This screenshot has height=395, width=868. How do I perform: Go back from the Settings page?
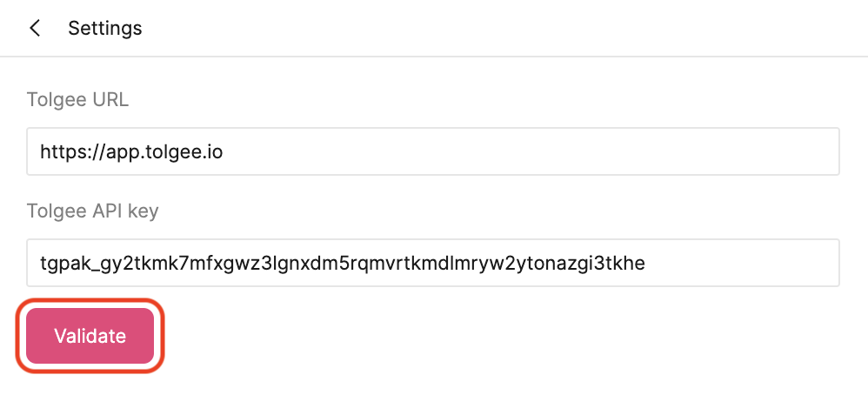35,29
